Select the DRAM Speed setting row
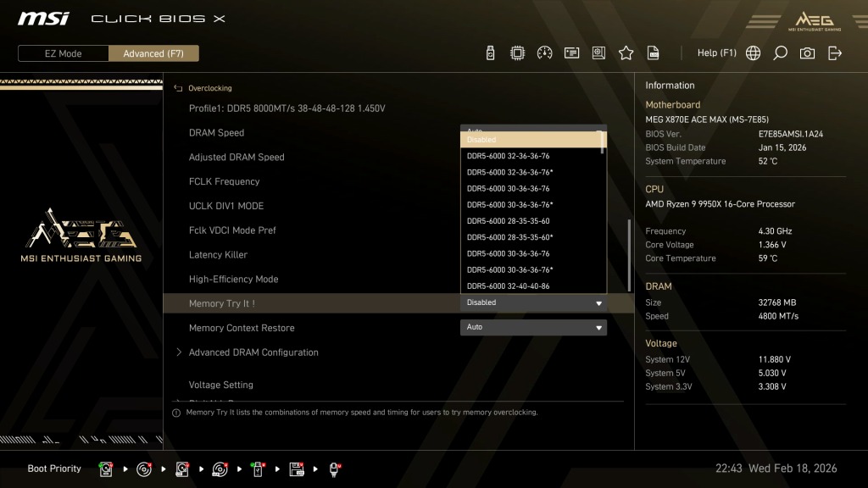This screenshot has height=488, width=868. tap(398, 133)
